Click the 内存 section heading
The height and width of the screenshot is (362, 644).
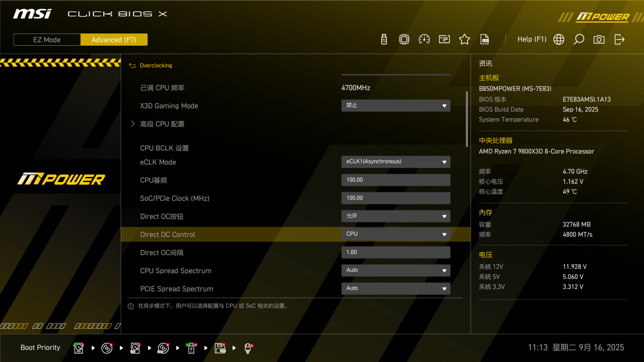click(x=486, y=213)
